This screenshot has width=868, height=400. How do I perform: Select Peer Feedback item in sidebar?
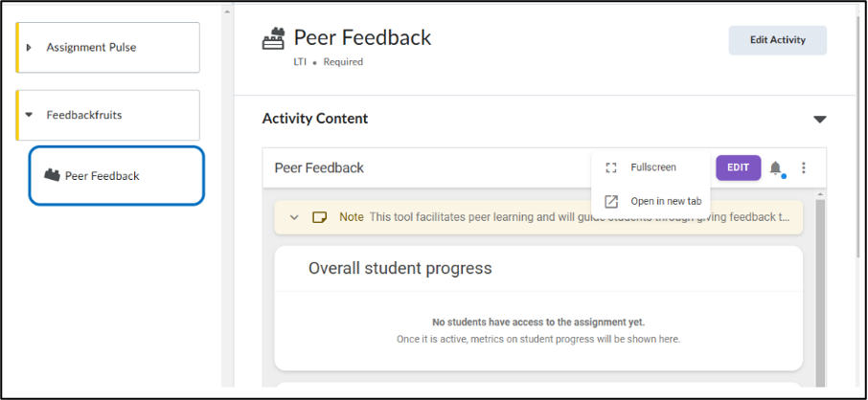point(117,176)
